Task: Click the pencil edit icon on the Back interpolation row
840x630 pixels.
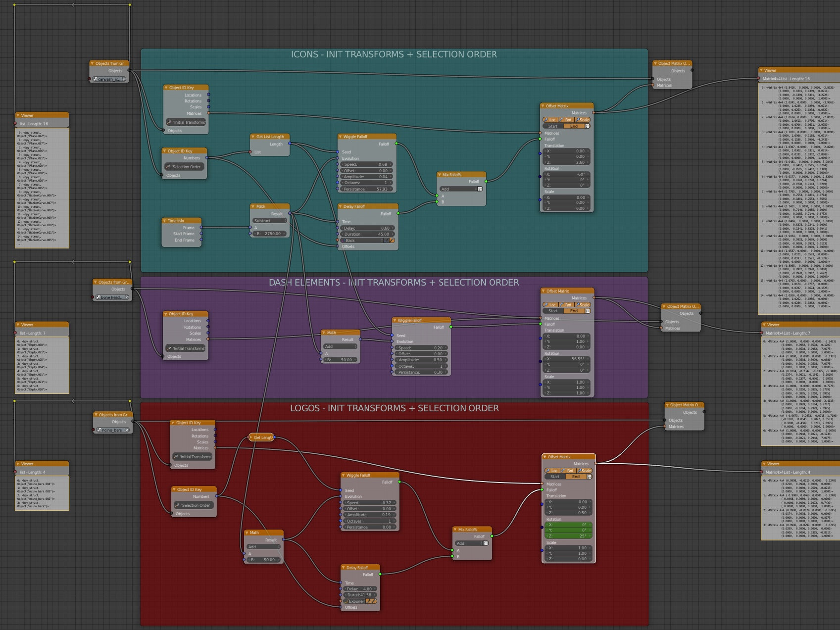Action: pyautogui.click(x=392, y=241)
